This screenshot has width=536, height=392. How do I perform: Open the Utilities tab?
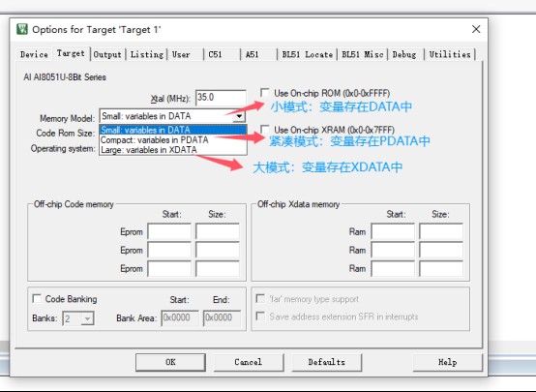(x=450, y=54)
